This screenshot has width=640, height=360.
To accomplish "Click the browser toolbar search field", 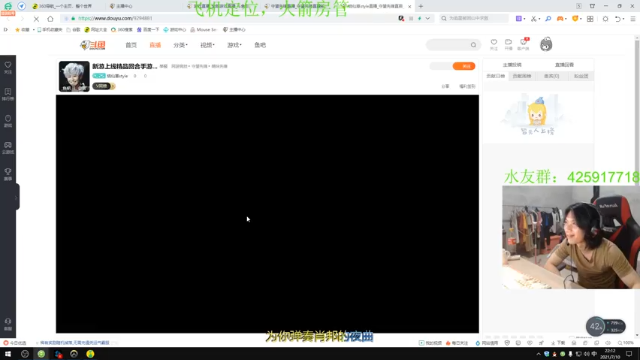I will click(473, 18).
